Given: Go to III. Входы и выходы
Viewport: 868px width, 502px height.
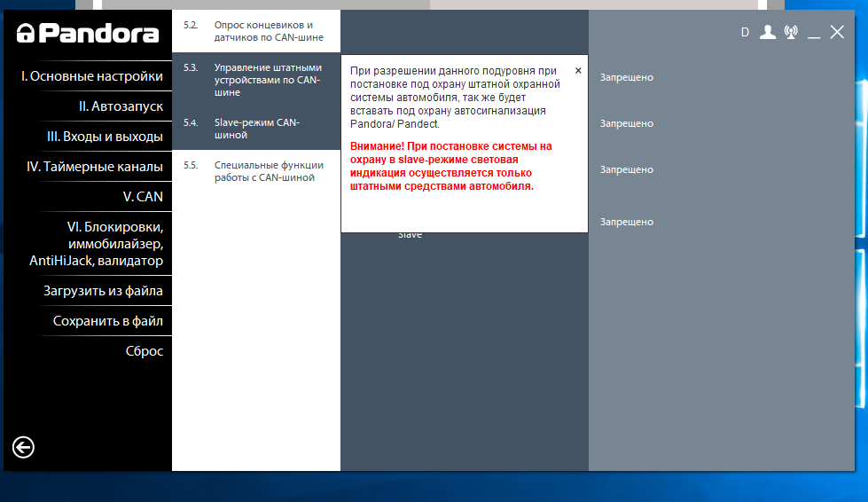Looking at the screenshot, I should point(106,137).
